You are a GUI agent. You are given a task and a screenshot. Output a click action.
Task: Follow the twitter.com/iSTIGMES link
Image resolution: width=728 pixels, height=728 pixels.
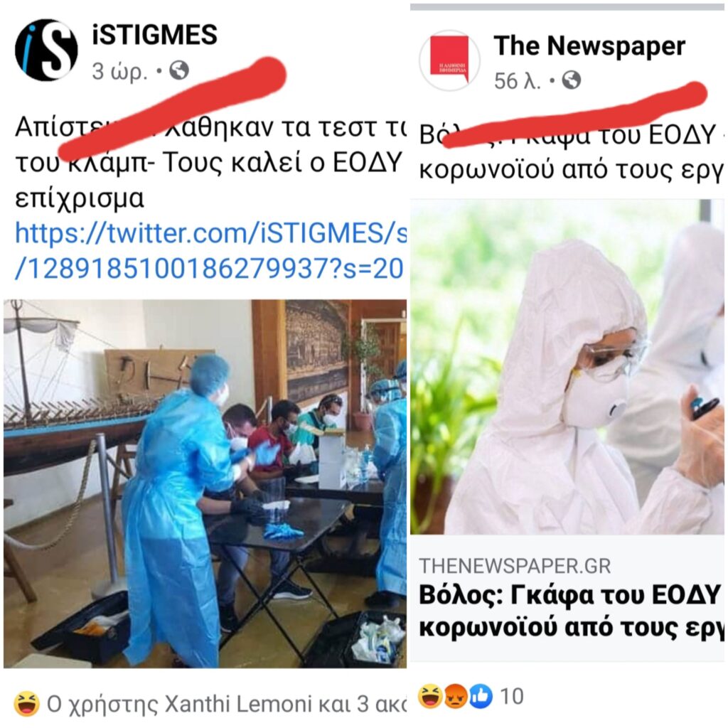pyautogui.click(x=210, y=250)
